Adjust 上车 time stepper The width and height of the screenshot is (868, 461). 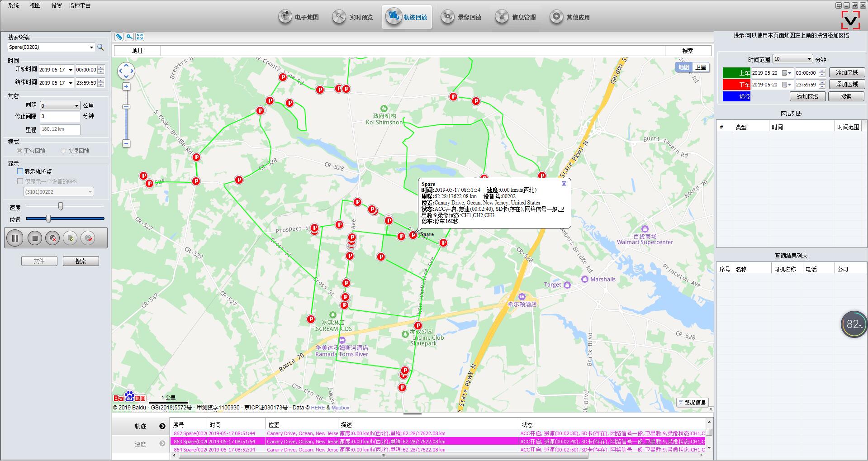[822, 73]
